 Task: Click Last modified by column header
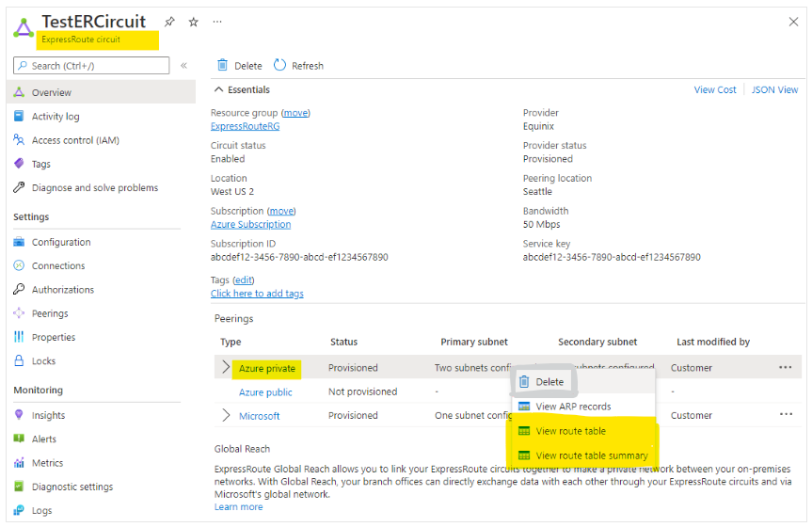coord(713,342)
